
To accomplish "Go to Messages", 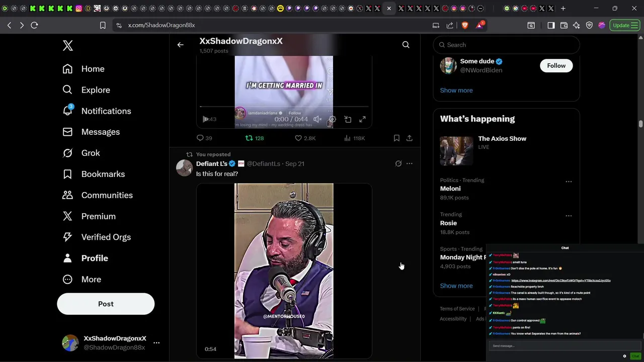I will [91, 132].
